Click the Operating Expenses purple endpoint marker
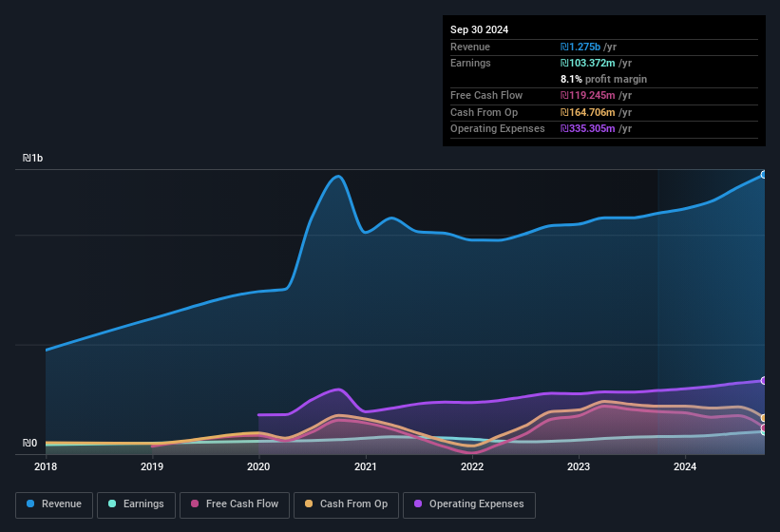780x532 pixels. tap(764, 380)
